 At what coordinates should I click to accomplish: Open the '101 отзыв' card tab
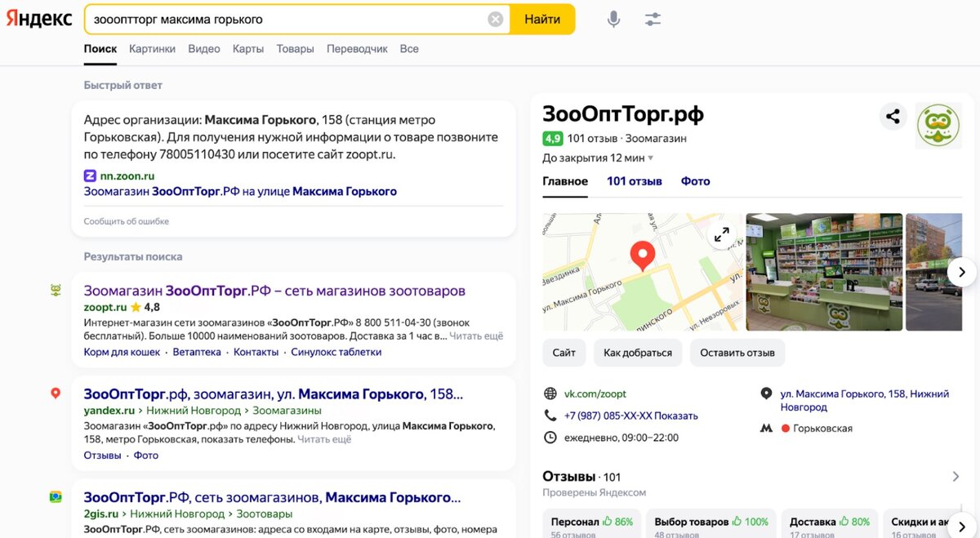coord(634,181)
